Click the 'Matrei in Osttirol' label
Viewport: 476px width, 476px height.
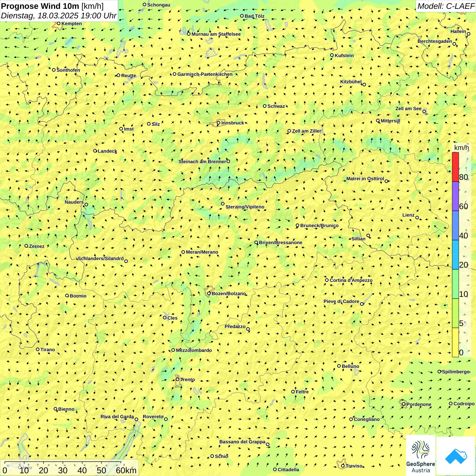365,178
